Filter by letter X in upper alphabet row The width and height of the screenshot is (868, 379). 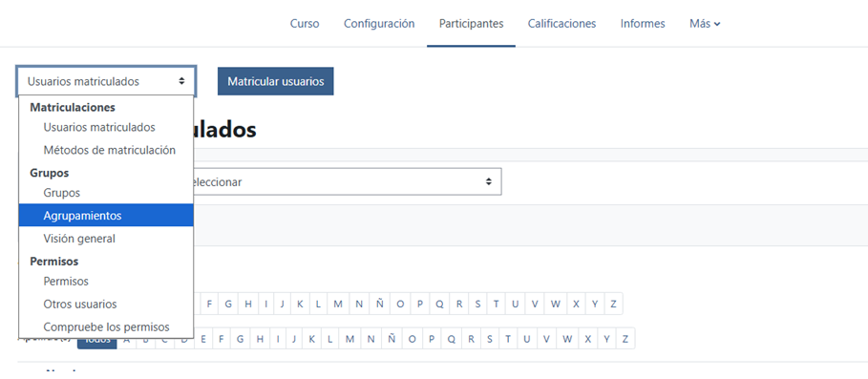576,304
